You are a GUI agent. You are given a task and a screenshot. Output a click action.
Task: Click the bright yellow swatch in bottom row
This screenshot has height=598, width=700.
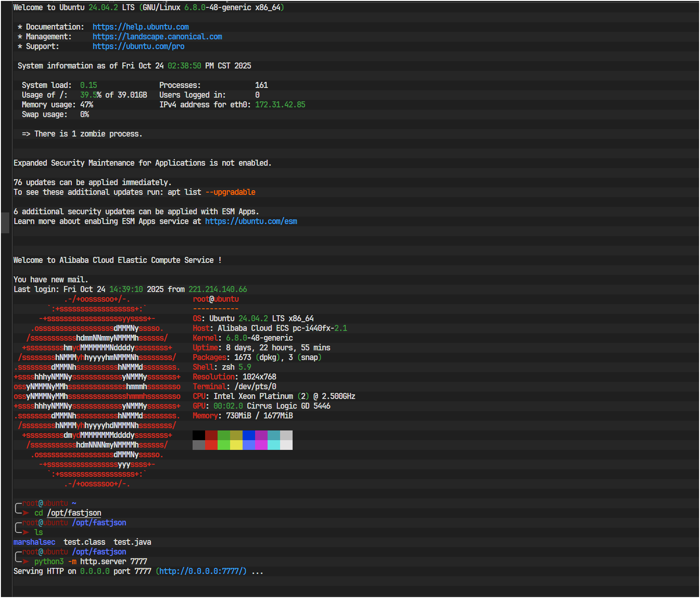(x=236, y=445)
